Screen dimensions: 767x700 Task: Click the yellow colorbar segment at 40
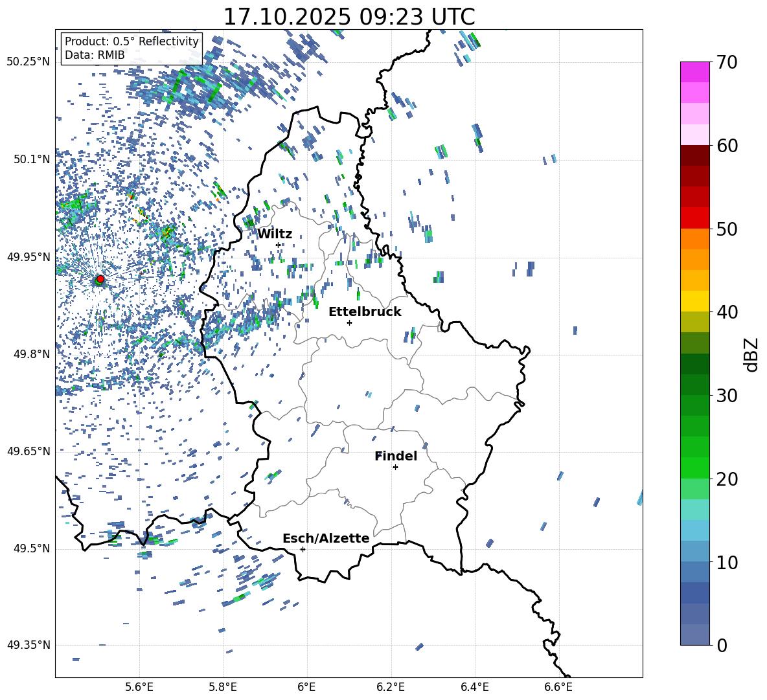coord(694,301)
